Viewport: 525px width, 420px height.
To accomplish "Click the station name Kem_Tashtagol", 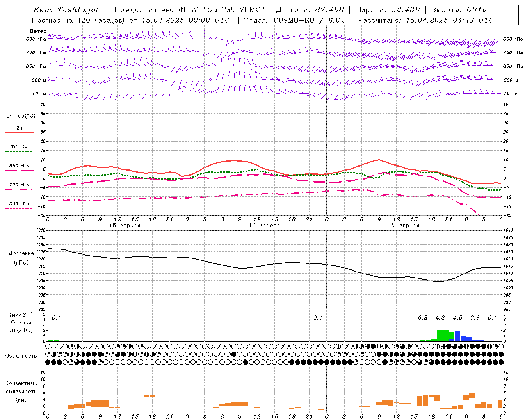I will point(66,10).
